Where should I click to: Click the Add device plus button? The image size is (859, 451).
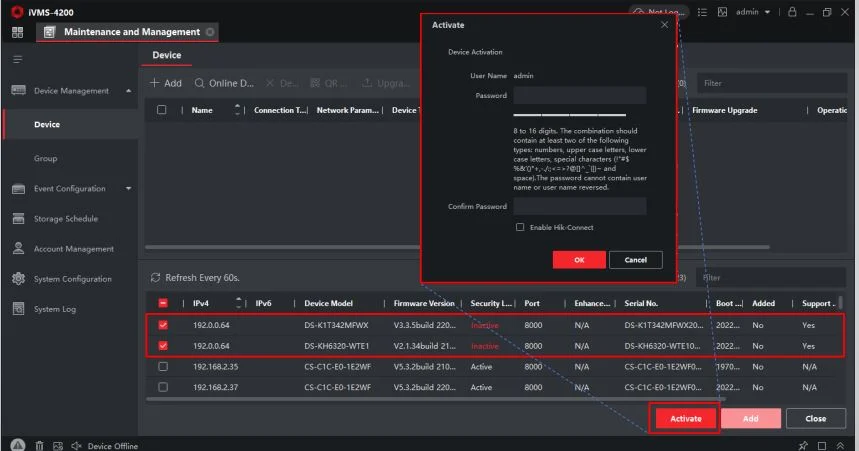coord(165,83)
